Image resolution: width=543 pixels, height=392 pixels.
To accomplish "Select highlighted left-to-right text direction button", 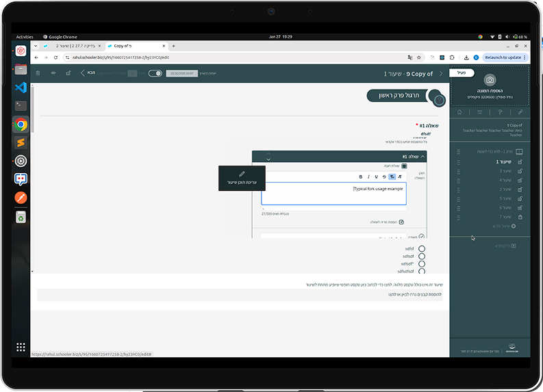I will (x=392, y=177).
